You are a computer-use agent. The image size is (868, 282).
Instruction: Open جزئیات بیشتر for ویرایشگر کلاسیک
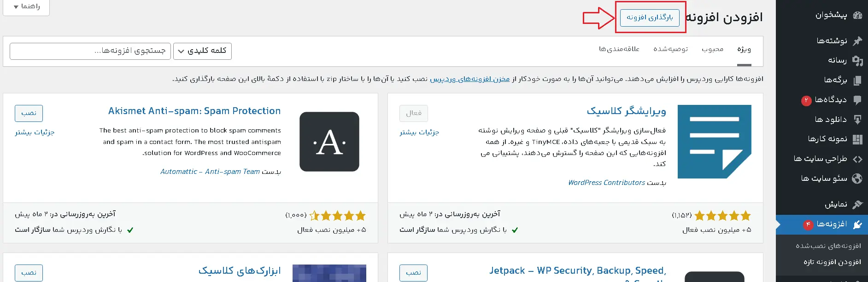tap(419, 132)
